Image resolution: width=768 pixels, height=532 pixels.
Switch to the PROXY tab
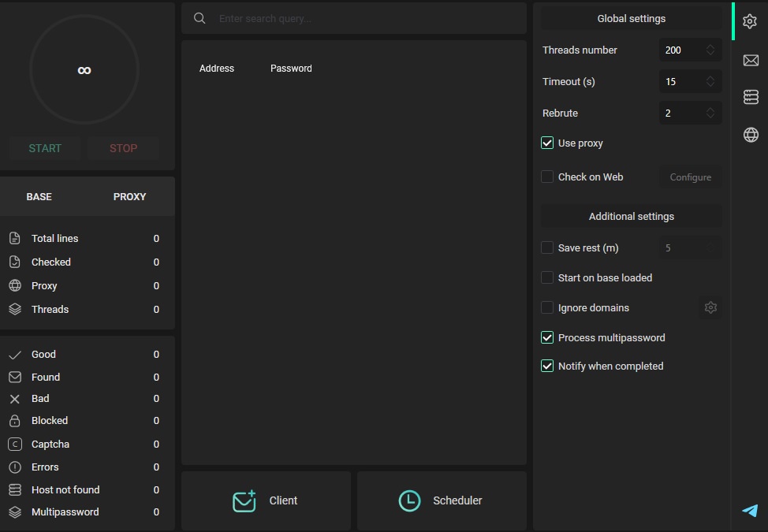130,197
